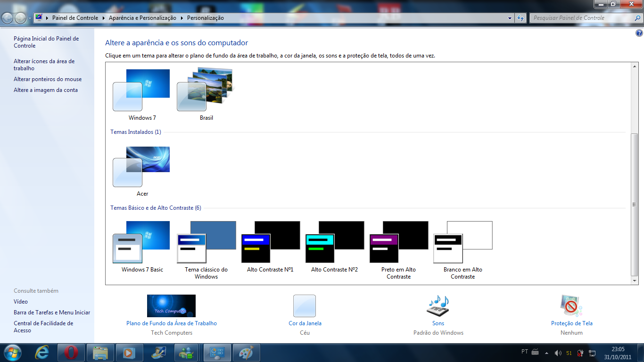Viewport: 644px width, 362px height.
Task: Open Altere a imagem da conta link
Action: tap(46, 90)
